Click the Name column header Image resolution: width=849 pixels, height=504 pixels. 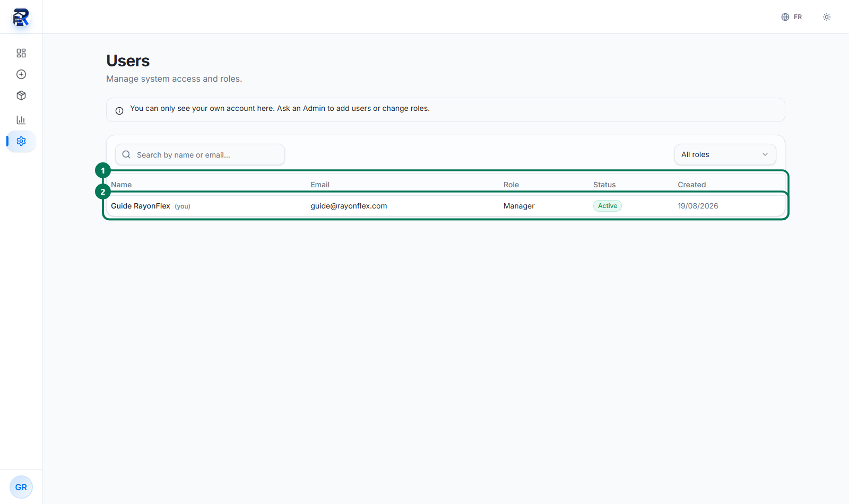[122, 185]
